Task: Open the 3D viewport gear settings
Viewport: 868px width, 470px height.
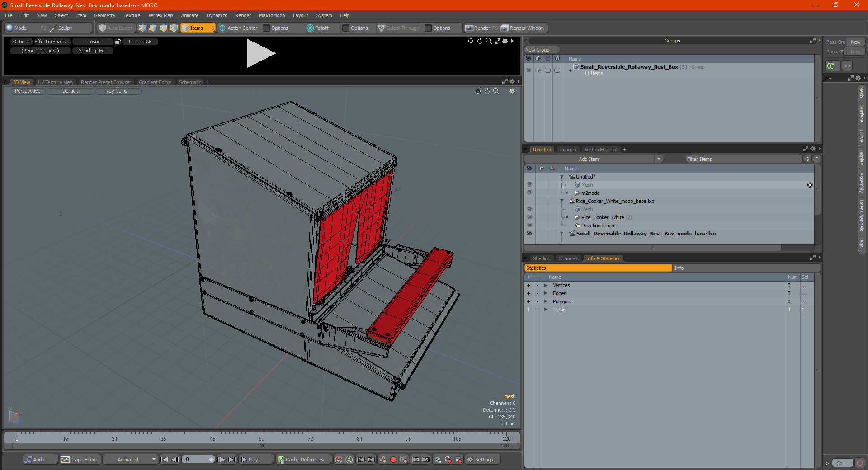Action: click(512, 91)
